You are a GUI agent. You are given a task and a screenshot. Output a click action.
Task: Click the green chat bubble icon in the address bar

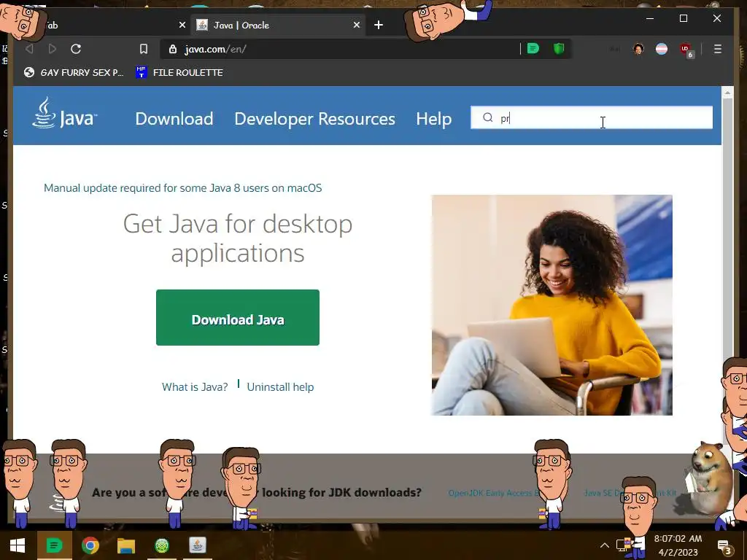[x=533, y=49]
